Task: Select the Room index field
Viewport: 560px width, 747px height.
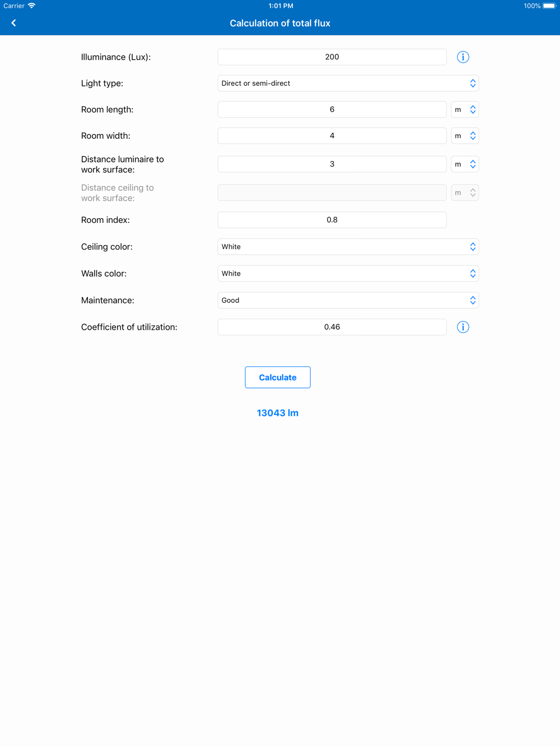Action: click(x=332, y=220)
